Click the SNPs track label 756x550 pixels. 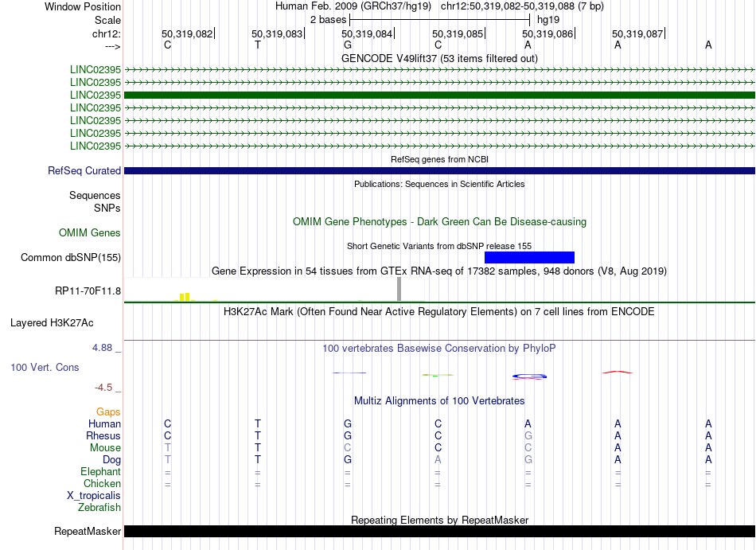pyautogui.click(x=107, y=208)
